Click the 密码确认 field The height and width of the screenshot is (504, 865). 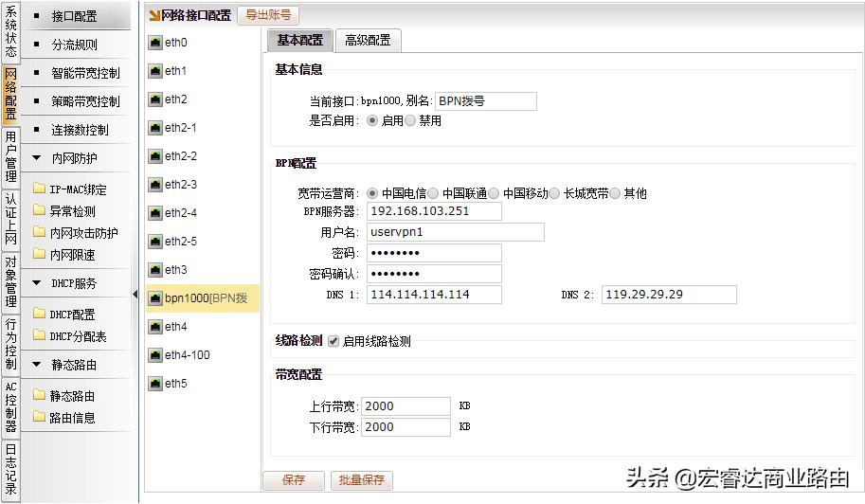point(434,274)
